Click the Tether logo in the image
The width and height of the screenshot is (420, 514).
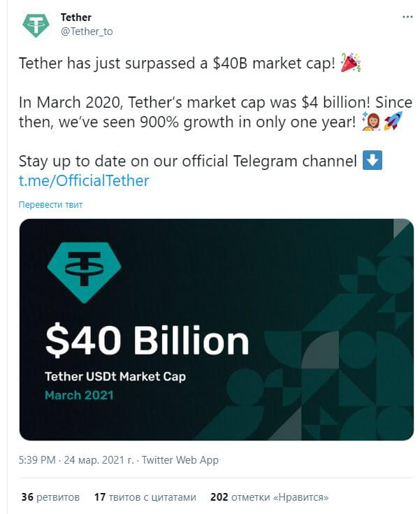(84, 273)
